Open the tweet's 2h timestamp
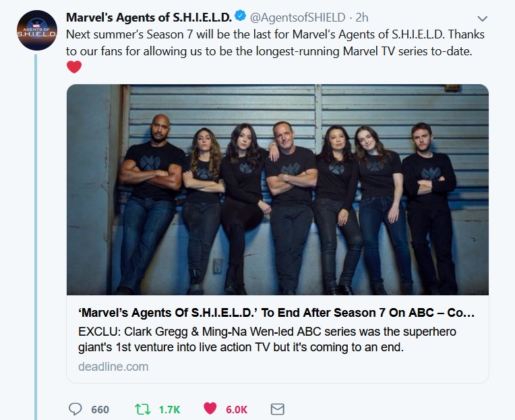The height and width of the screenshot is (420, 515). pos(362,18)
